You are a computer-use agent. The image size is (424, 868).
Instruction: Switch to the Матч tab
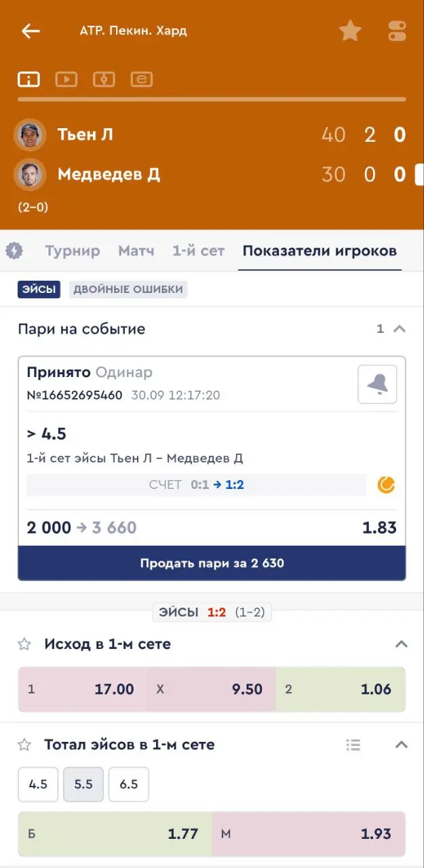click(136, 251)
